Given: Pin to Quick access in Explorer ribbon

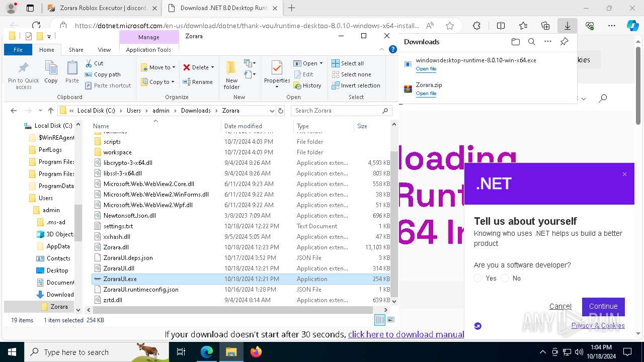Looking at the screenshot, I should pos(23,76).
